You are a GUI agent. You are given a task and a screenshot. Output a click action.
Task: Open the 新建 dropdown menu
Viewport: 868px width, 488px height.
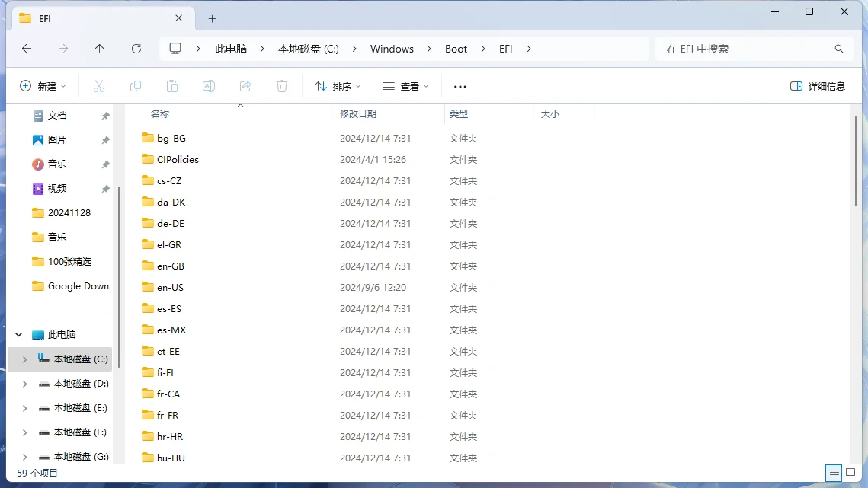coord(43,86)
